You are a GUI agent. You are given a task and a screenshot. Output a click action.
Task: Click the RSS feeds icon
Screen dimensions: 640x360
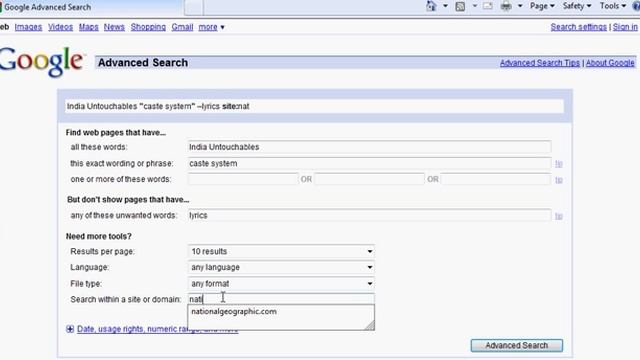460,6
